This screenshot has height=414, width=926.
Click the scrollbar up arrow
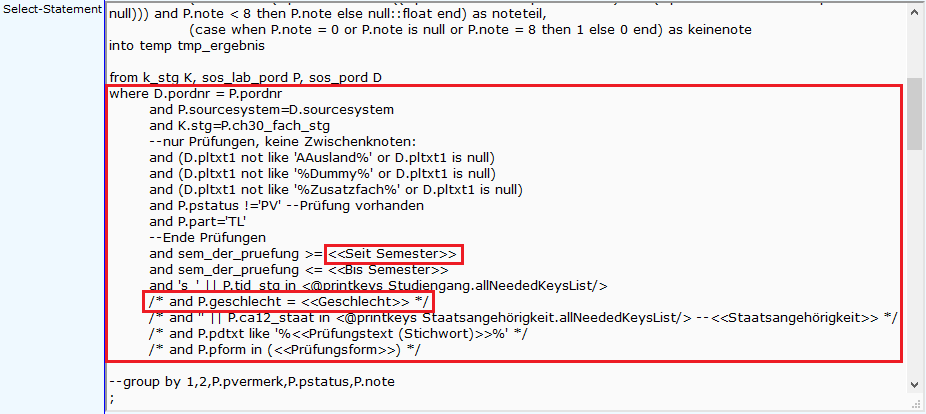(915, 12)
